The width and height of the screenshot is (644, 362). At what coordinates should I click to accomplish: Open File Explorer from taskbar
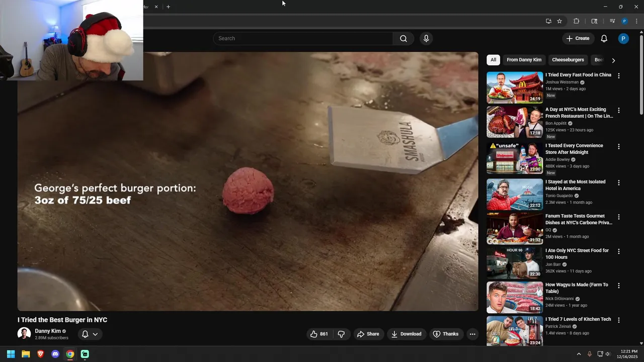click(26, 354)
